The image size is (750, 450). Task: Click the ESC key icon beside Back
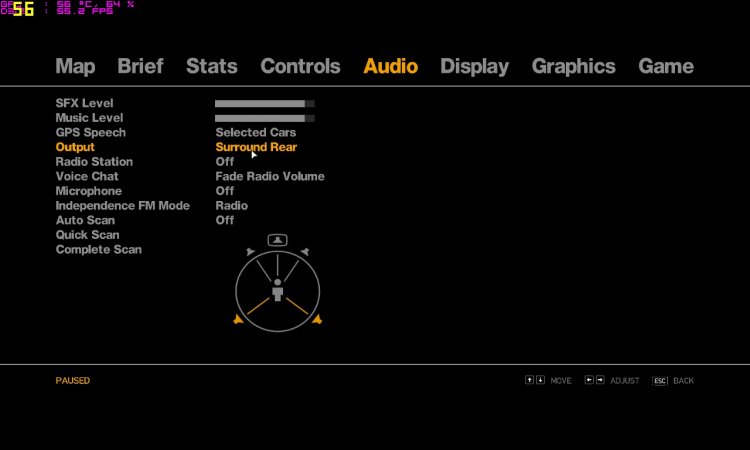click(x=659, y=381)
